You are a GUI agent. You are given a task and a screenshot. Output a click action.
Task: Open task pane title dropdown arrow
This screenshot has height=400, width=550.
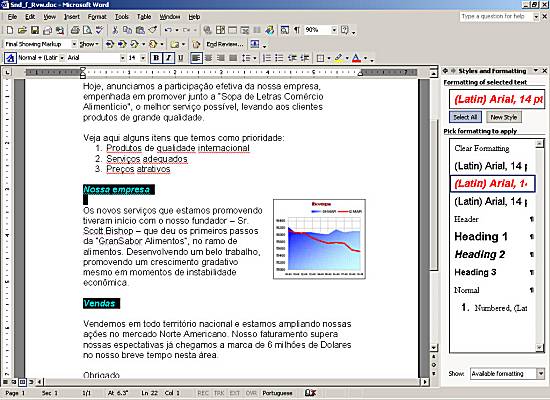click(x=536, y=71)
